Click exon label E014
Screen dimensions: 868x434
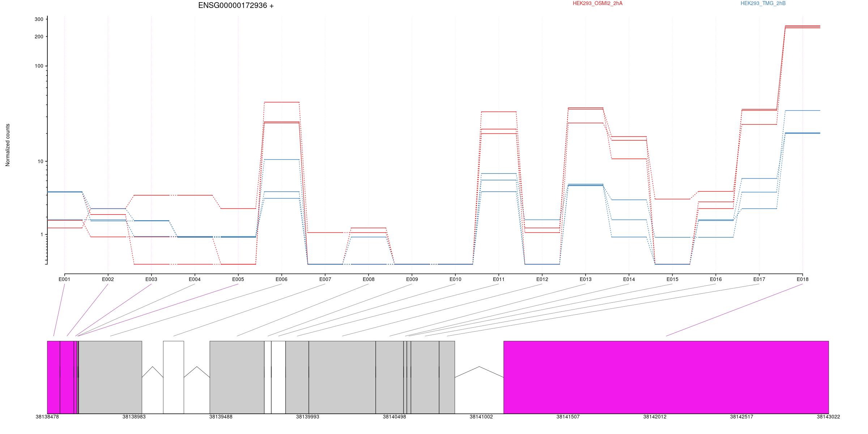[629, 279]
